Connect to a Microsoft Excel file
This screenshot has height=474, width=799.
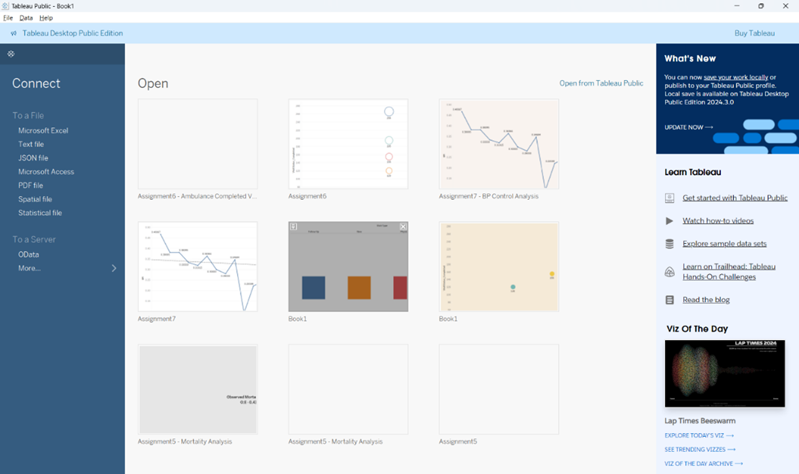click(x=43, y=130)
